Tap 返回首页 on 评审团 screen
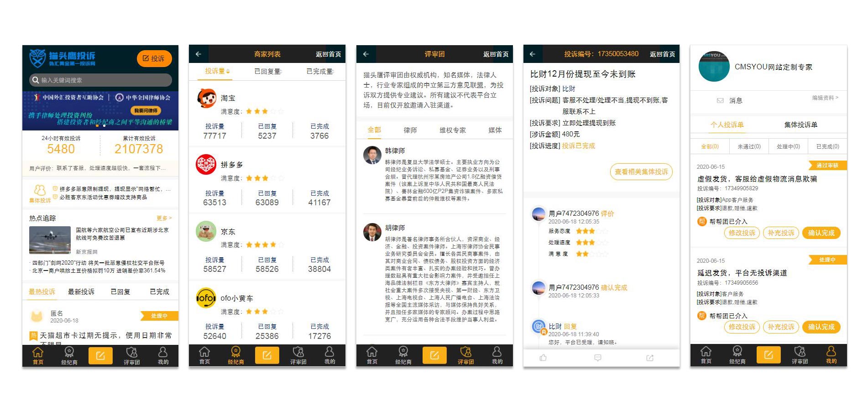Screen dimensions: 868x411 [496, 54]
